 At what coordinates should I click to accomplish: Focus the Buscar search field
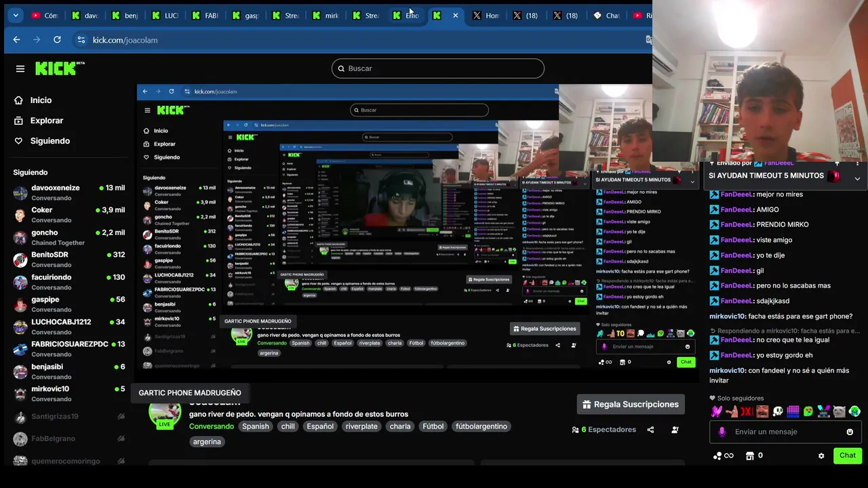pos(437,68)
